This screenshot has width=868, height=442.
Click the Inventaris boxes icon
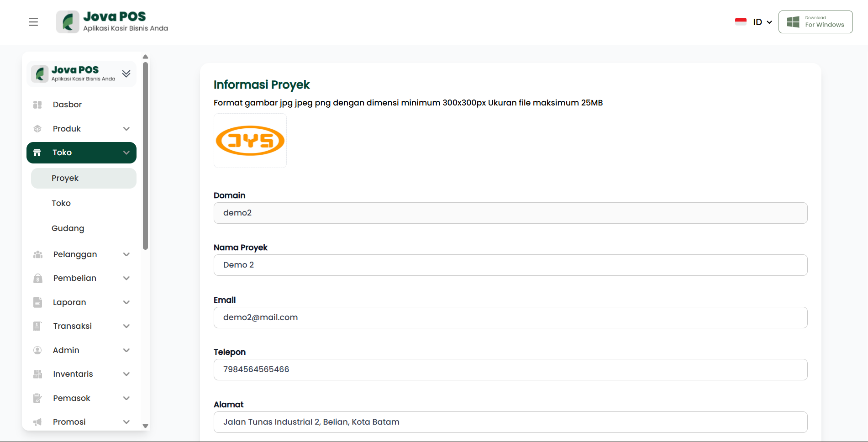pyautogui.click(x=37, y=374)
